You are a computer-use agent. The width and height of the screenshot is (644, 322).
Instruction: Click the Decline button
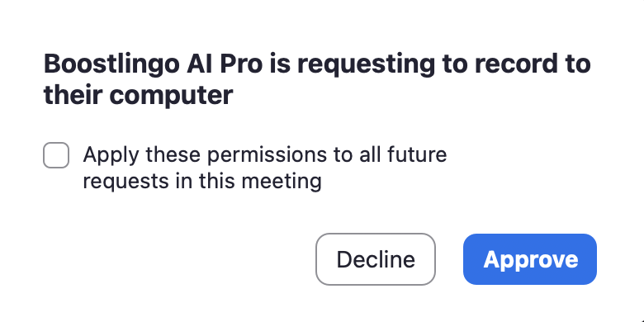(x=376, y=259)
